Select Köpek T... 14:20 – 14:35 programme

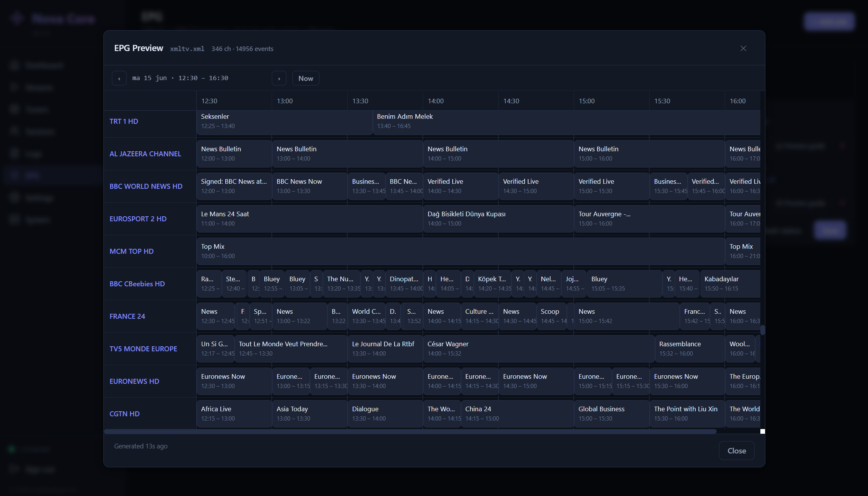(492, 284)
